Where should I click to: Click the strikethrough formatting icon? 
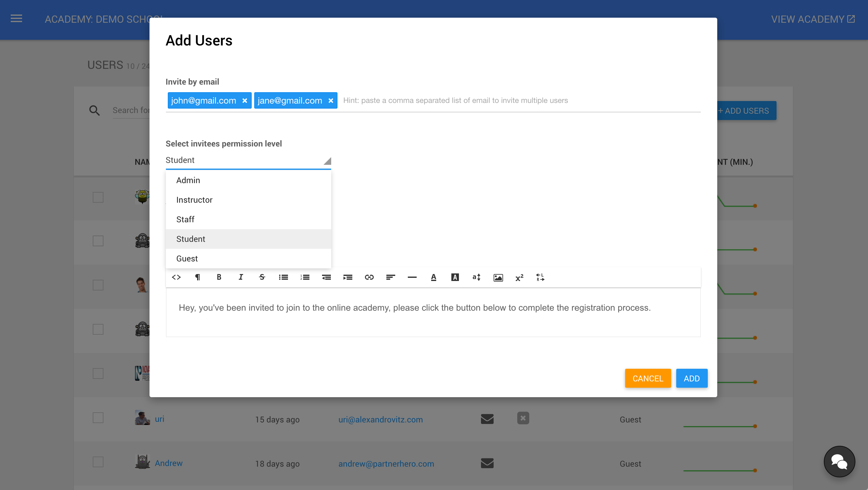262,277
